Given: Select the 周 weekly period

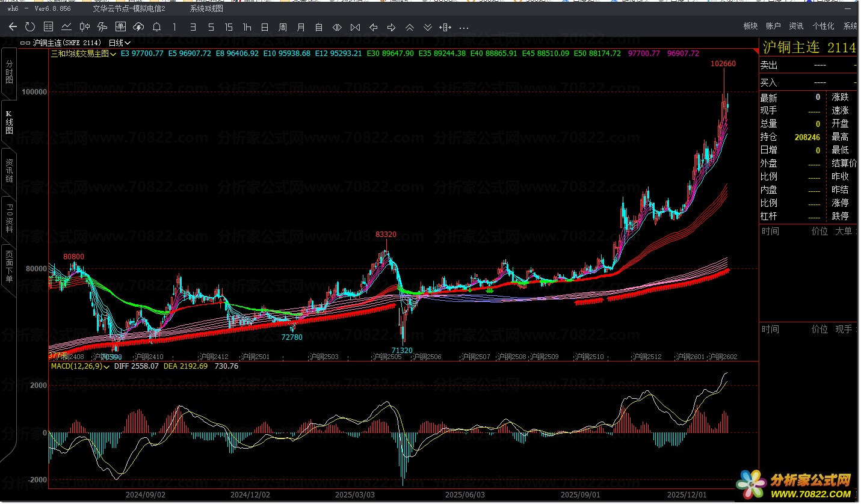Looking at the screenshot, I should tap(283, 27).
